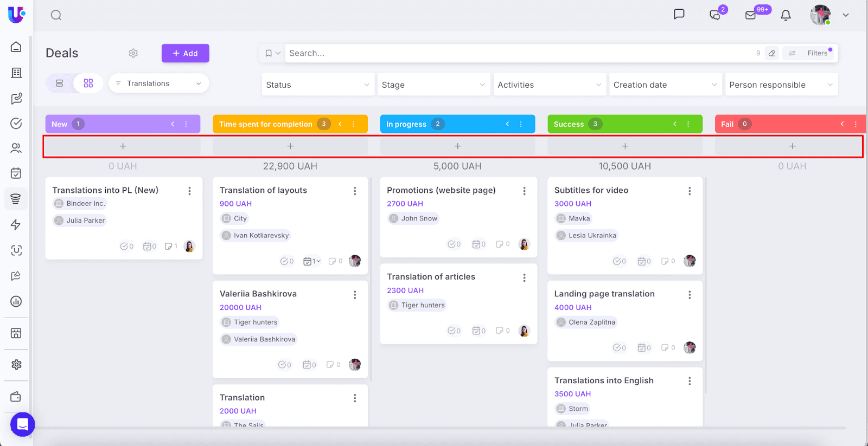Open the notifications bell
868x446 pixels.
pyautogui.click(x=786, y=15)
